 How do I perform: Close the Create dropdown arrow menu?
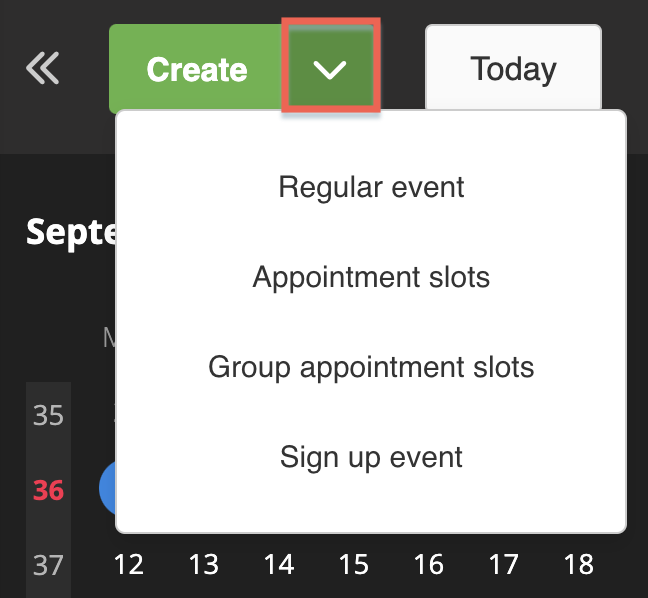tap(330, 69)
